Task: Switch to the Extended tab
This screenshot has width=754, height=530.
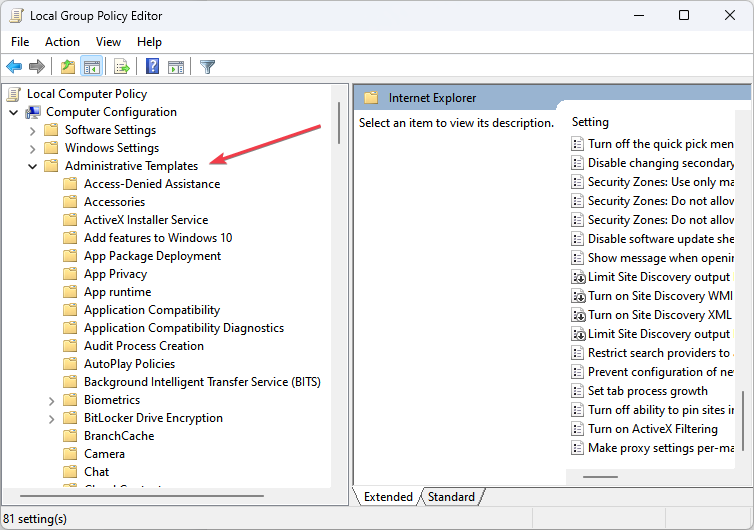Action: (x=388, y=496)
